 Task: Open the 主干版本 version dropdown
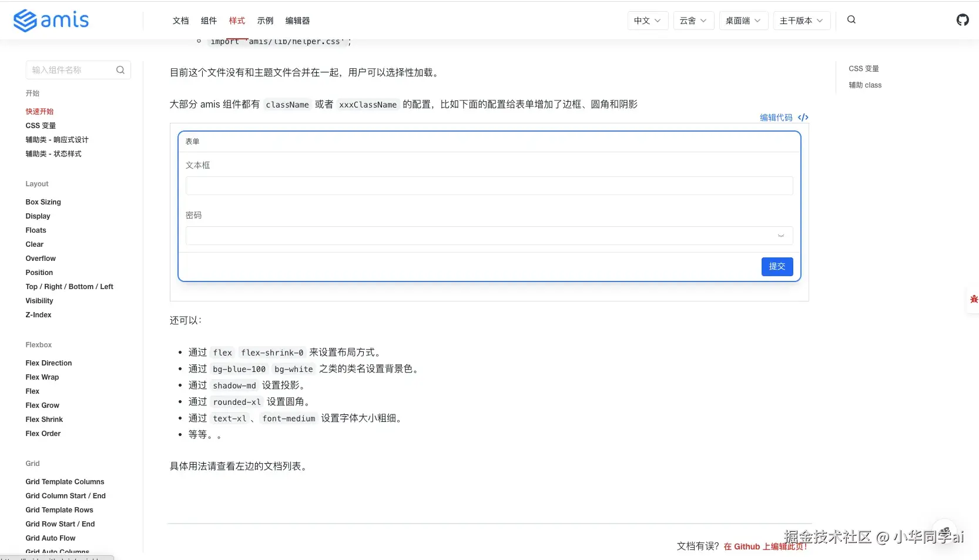tap(802, 21)
